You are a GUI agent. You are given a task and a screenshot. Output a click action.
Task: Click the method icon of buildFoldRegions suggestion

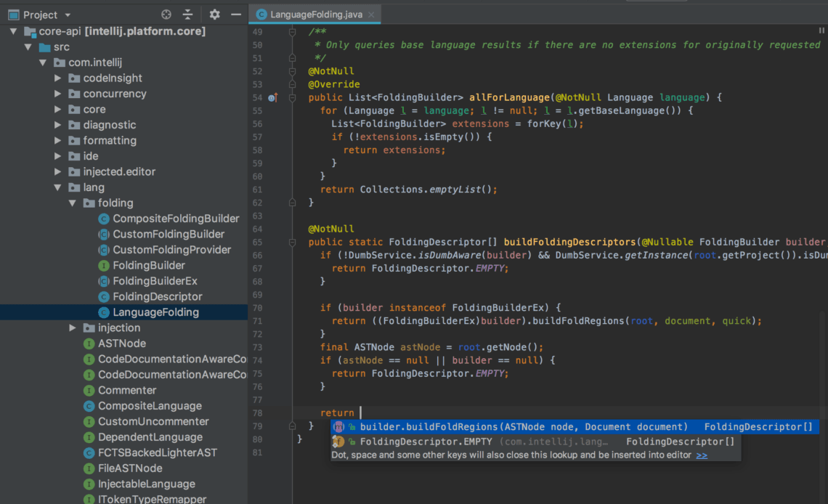click(338, 427)
